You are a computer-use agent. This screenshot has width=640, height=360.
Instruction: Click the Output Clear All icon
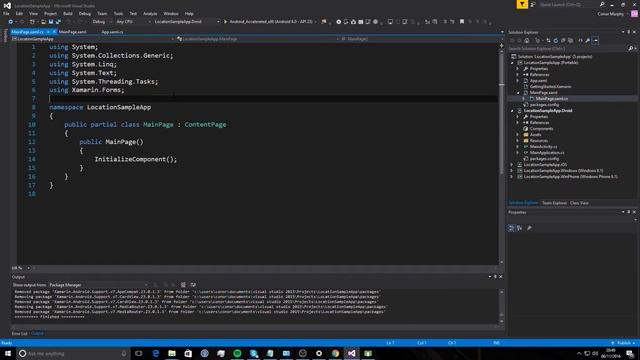[x=183, y=285]
